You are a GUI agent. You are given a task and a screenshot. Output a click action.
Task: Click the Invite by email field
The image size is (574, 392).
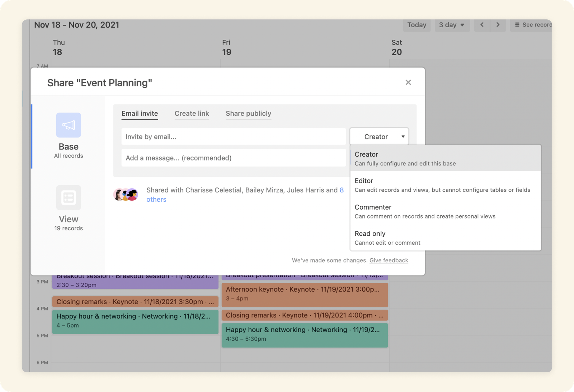(x=234, y=137)
